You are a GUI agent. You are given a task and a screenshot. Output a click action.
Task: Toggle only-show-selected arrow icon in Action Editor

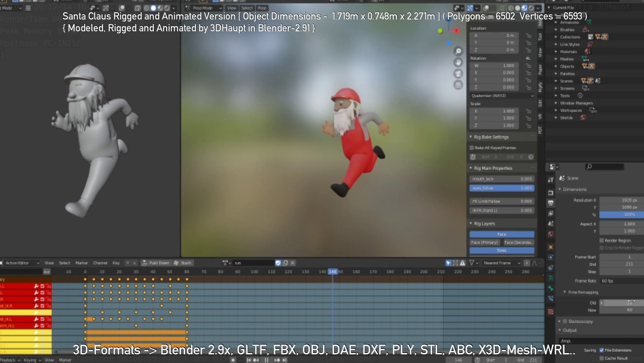tap(448, 263)
